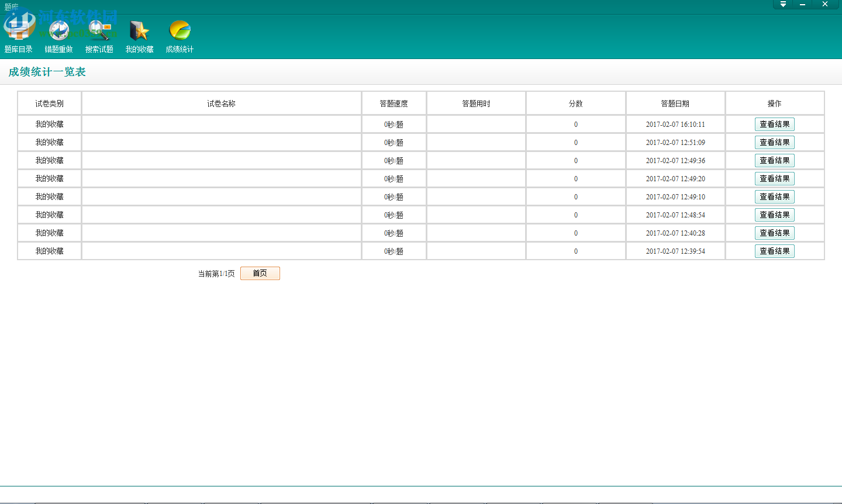
Task: Click the 成绩统计一览表 page heading
Action: [47, 72]
